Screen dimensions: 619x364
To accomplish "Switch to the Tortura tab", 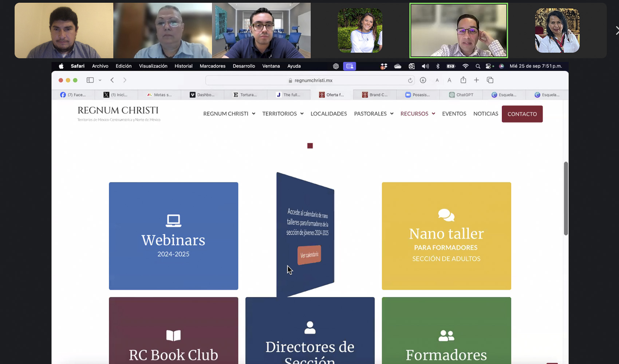I will pos(245,95).
